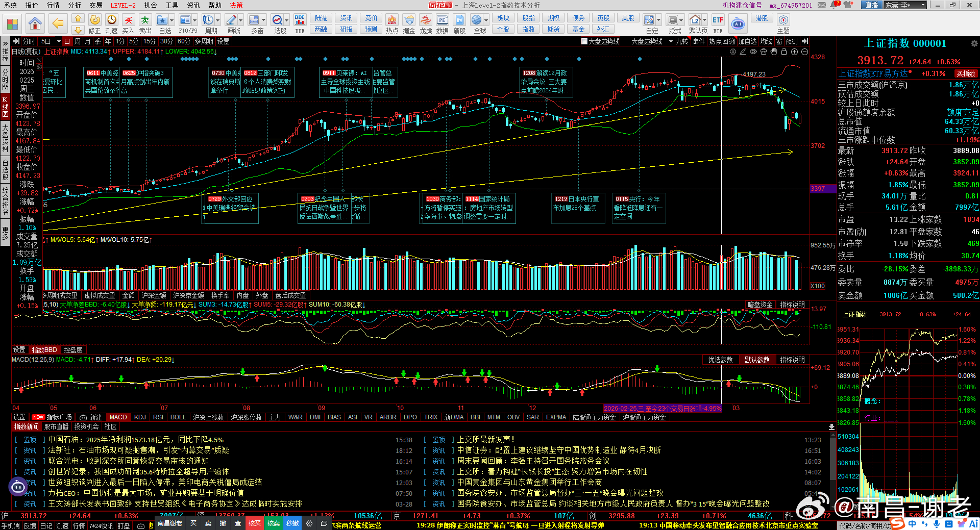Select the KDJ indicator tab
The image size is (980, 530).
pos(140,417)
